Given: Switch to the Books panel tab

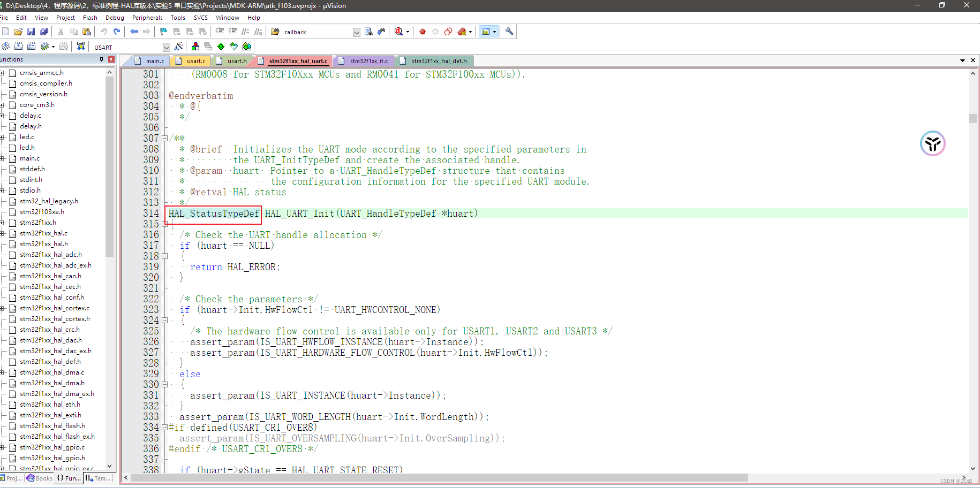Looking at the screenshot, I should tap(40, 478).
